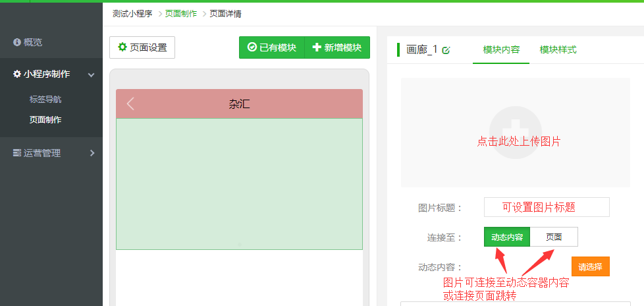
Task: Click the info icon beside 概览
Action: pyautogui.click(x=17, y=42)
